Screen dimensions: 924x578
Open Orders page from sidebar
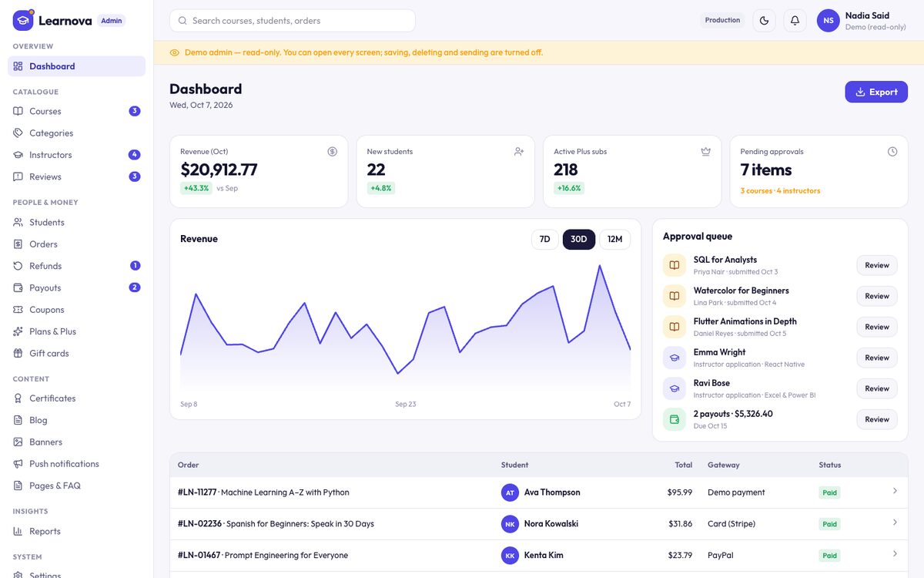click(x=76, y=244)
